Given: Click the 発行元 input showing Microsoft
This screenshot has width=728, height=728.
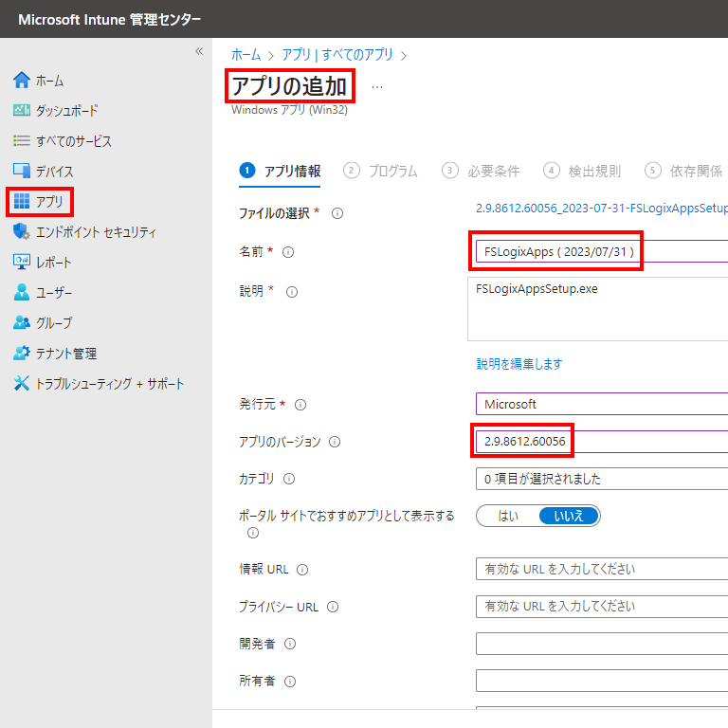Looking at the screenshot, I should click(x=602, y=404).
